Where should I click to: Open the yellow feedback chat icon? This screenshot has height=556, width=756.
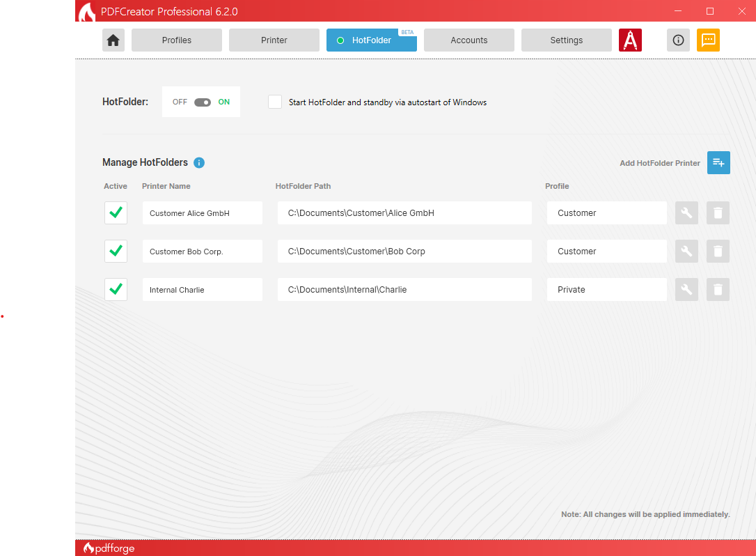pos(708,40)
